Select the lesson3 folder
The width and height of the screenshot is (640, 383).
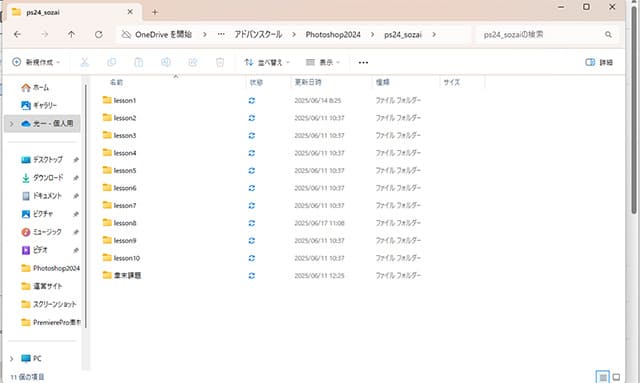pos(119,135)
